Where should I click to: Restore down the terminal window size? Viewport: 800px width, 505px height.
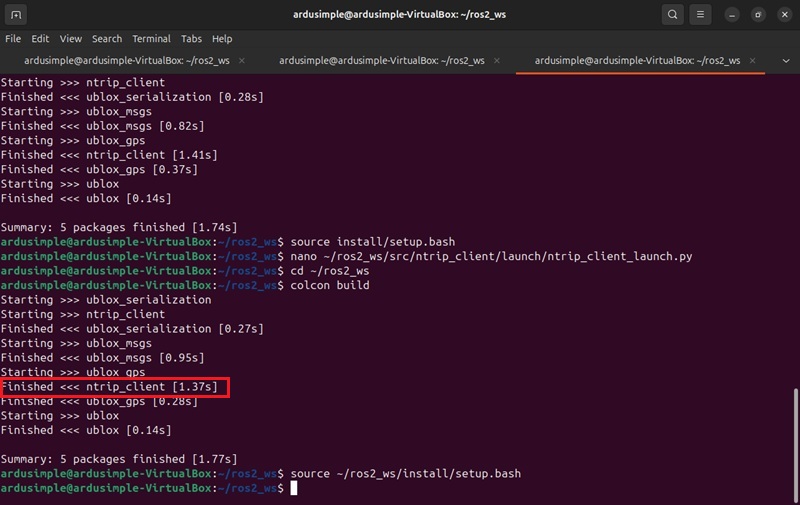coord(758,15)
